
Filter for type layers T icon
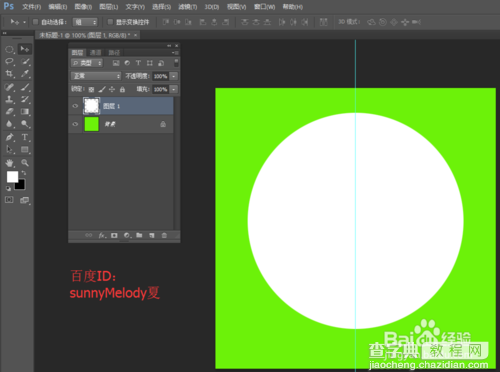[138, 63]
